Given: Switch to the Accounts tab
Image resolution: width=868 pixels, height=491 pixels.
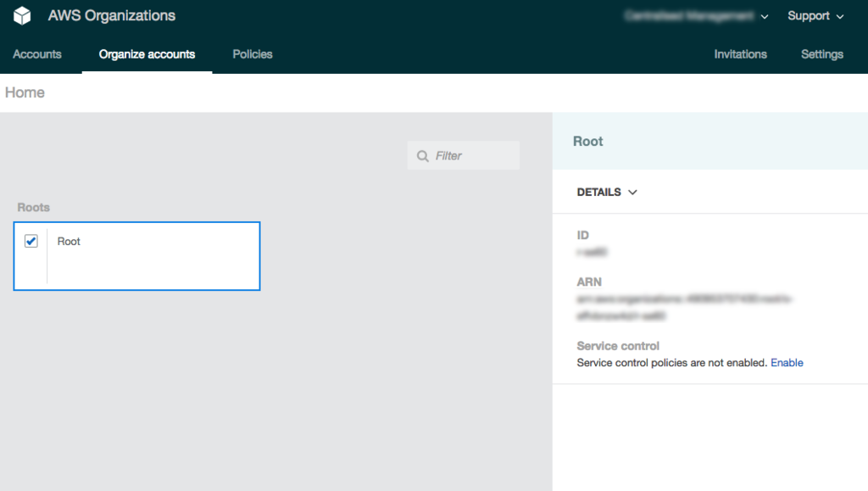Looking at the screenshot, I should point(37,54).
